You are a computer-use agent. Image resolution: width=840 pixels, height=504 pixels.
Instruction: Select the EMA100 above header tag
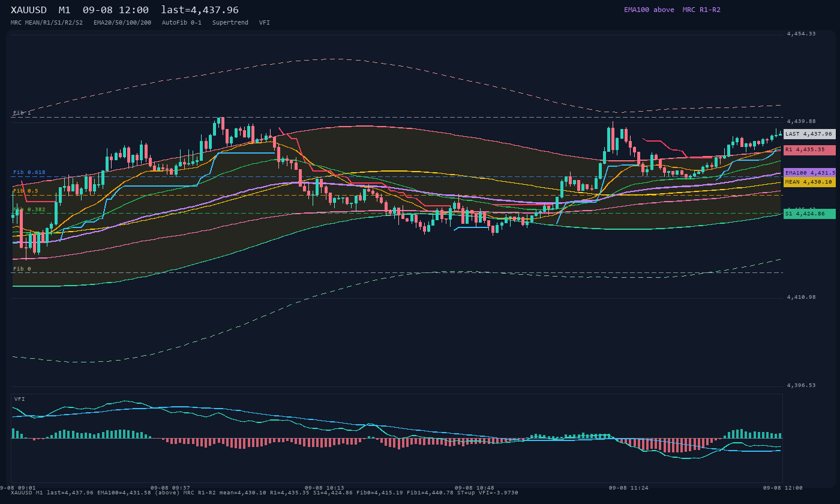(x=649, y=10)
